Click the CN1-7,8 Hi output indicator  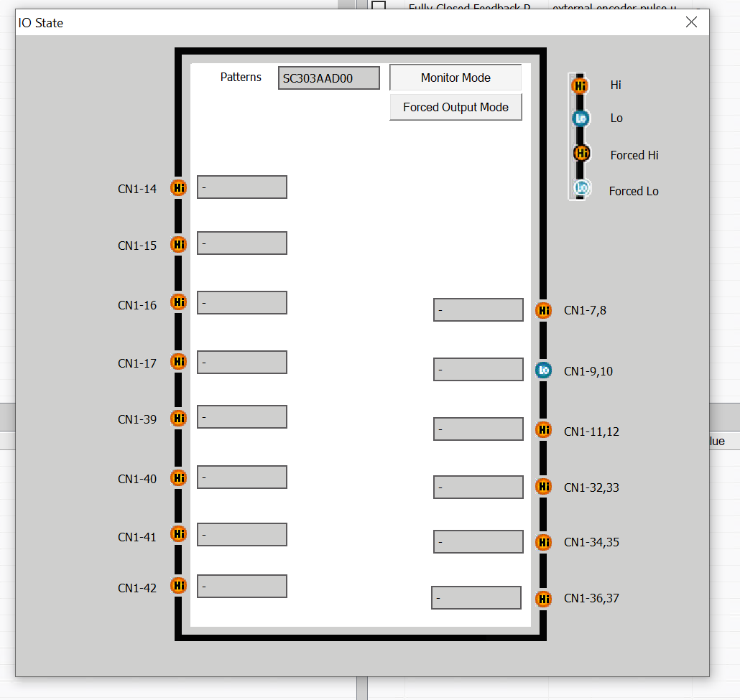[544, 311]
